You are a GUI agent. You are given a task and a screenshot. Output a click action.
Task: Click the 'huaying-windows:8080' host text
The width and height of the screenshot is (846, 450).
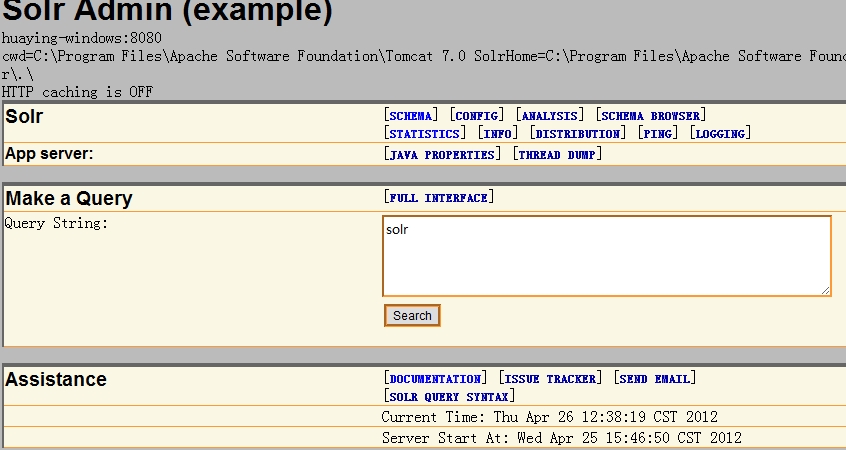click(x=81, y=38)
